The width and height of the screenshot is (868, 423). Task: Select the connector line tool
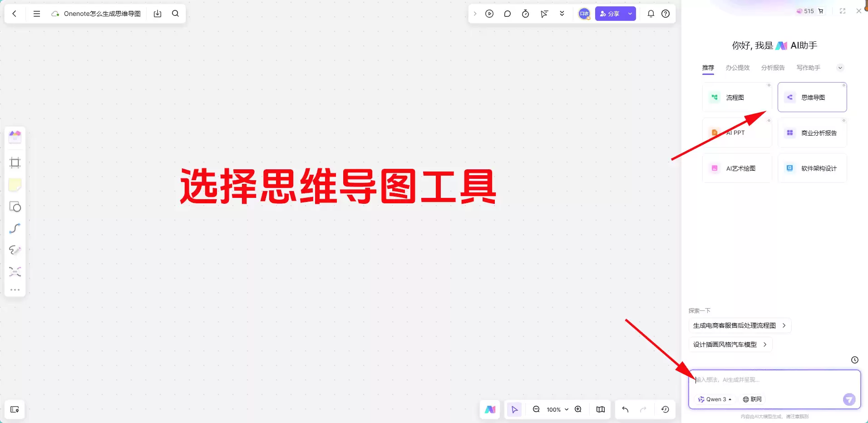click(15, 228)
